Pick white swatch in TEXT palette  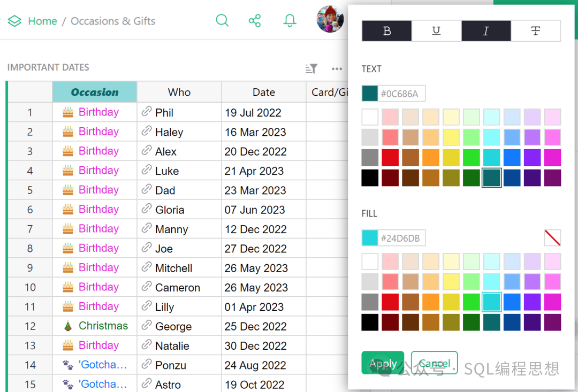click(370, 117)
